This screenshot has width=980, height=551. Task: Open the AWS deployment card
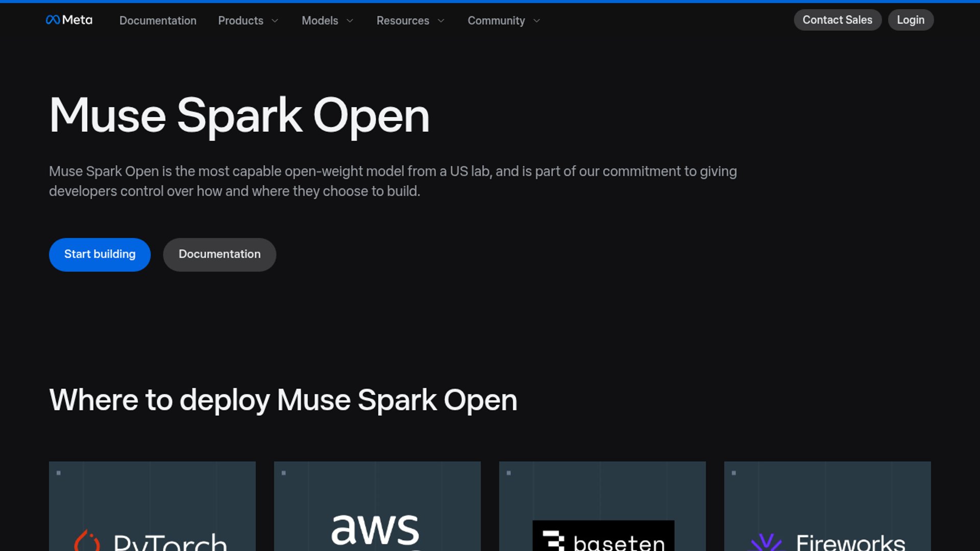(x=377, y=506)
